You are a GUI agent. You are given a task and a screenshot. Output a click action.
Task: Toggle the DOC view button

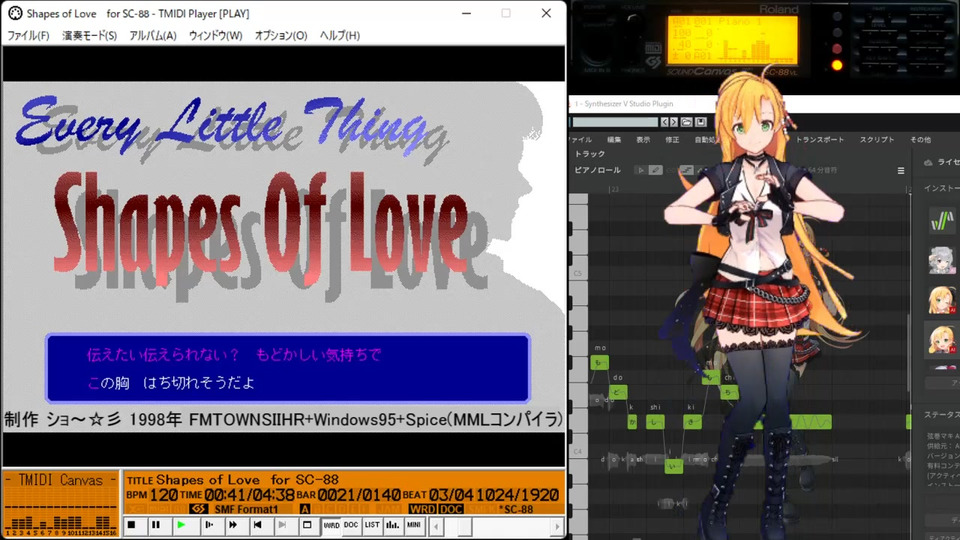point(351,525)
